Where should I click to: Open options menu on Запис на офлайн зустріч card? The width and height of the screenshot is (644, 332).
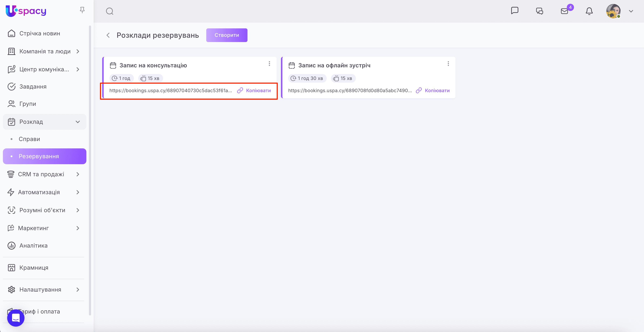[x=448, y=64]
